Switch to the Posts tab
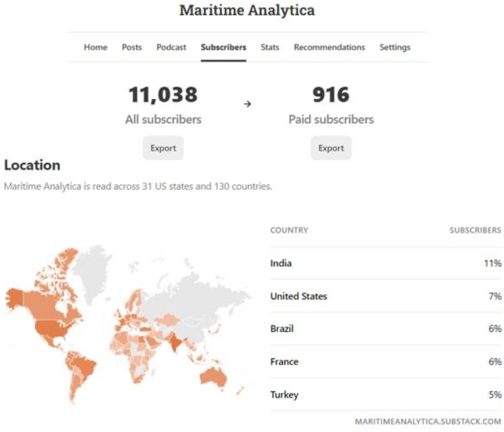The height and width of the screenshot is (432, 504). [x=132, y=47]
